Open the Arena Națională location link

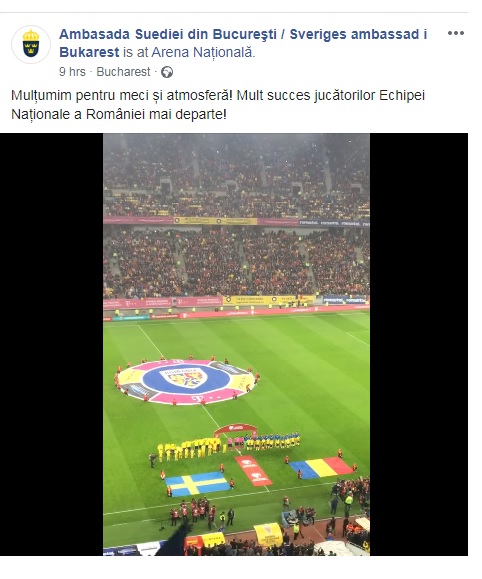click(x=202, y=52)
